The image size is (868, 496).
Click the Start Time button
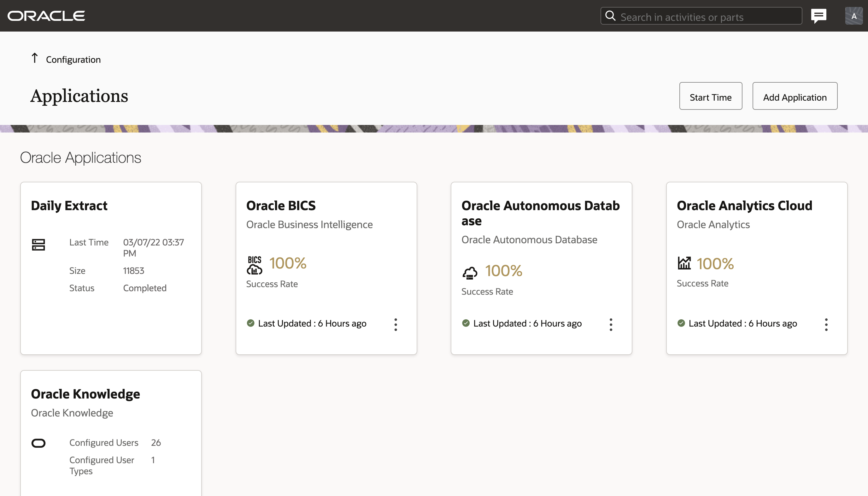click(710, 96)
